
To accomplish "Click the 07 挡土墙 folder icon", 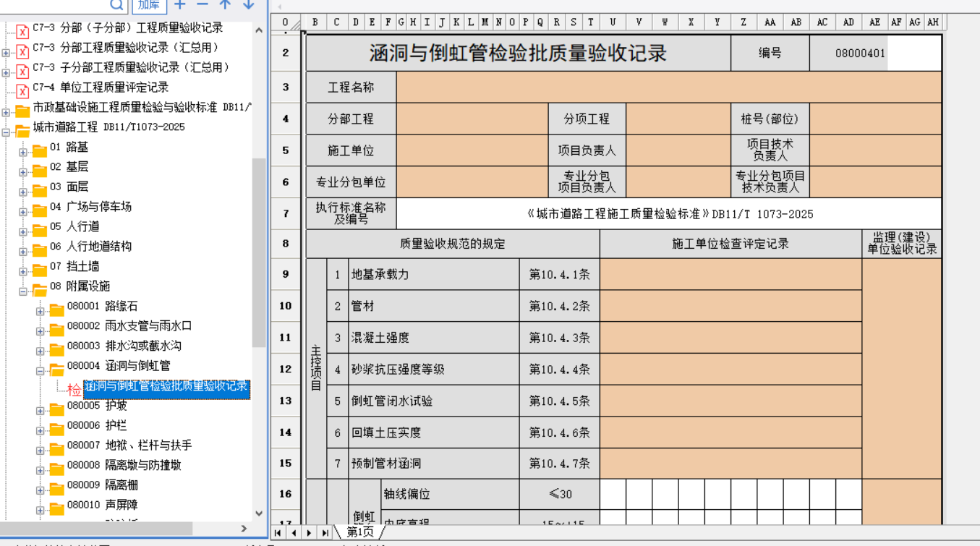I will 39,270.
